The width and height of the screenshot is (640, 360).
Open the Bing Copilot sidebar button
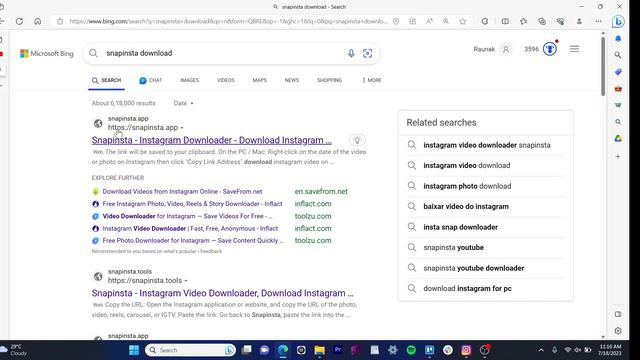point(618,21)
